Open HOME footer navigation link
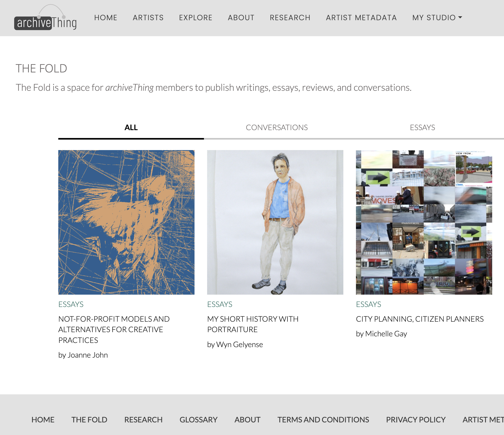The width and height of the screenshot is (504, 435). pyautogui.click(x=43, y=419)
